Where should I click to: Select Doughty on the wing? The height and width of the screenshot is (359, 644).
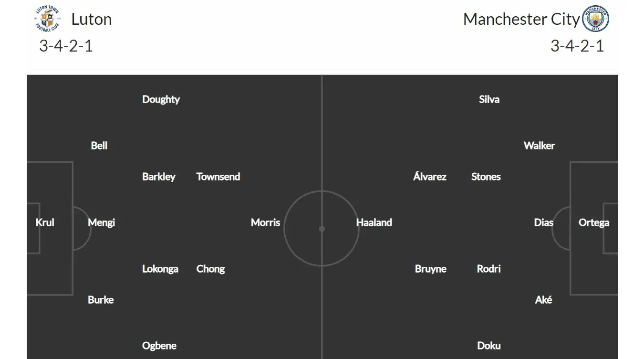click(x=161, y=99)
